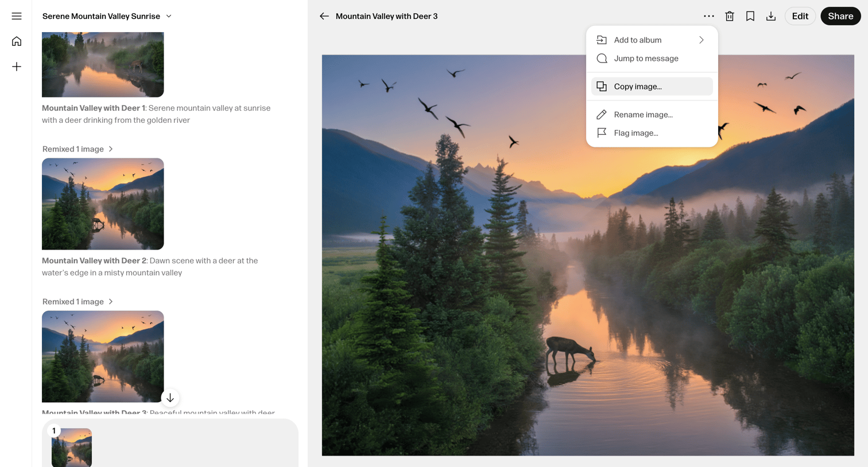Open Mountain Valley with Deer 2 thumbnail
This screenshot has height=467, width=868.
tap(103, 204)
